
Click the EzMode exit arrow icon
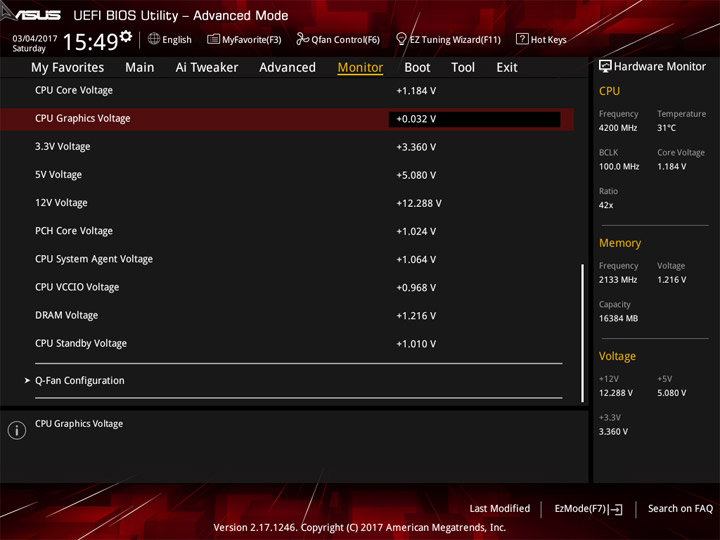click(x=617, y=509)
